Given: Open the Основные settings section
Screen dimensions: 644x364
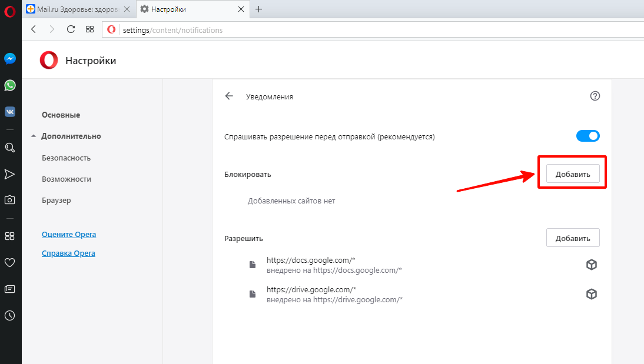Looking at the screenshot, I should (61, 115).
